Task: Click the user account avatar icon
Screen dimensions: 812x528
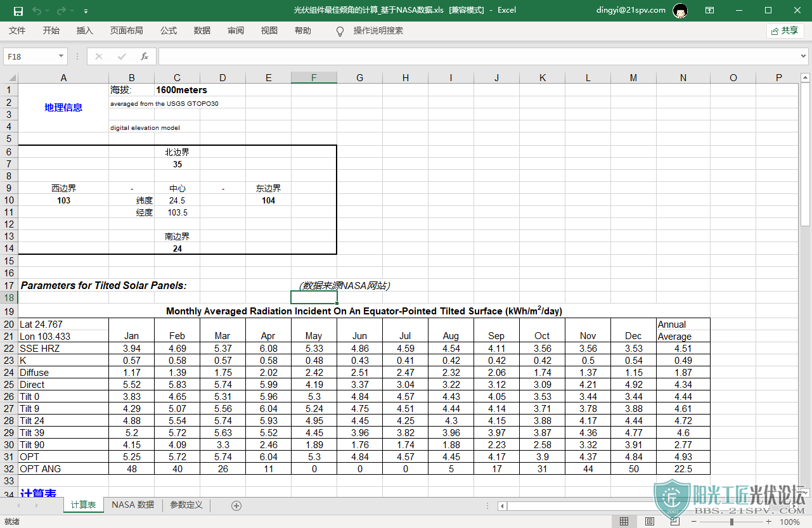Action: click(680, 10)
